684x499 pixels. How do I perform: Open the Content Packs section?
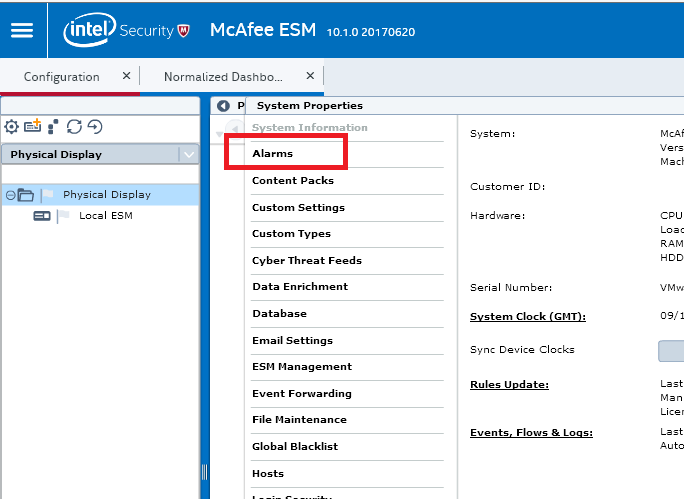coord(293,181)
